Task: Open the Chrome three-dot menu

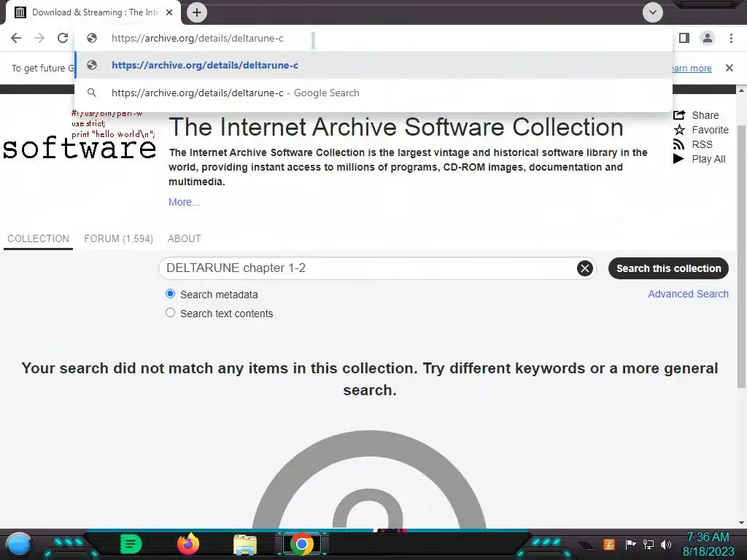Action: [731, 38]
